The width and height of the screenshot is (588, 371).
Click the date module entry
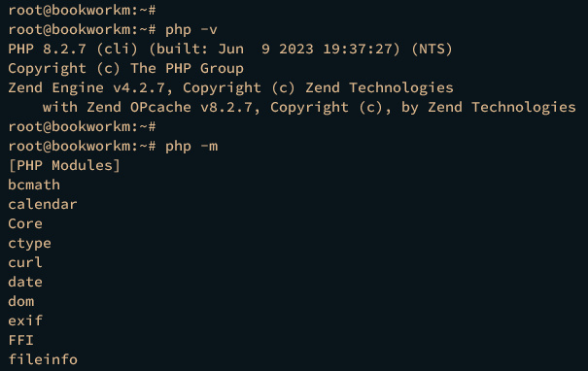[x=25, y=283]
